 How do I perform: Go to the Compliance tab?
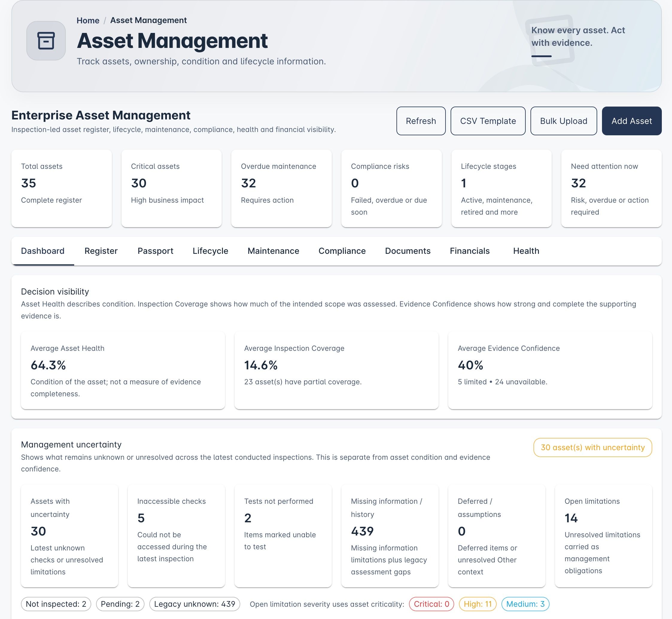342,251
